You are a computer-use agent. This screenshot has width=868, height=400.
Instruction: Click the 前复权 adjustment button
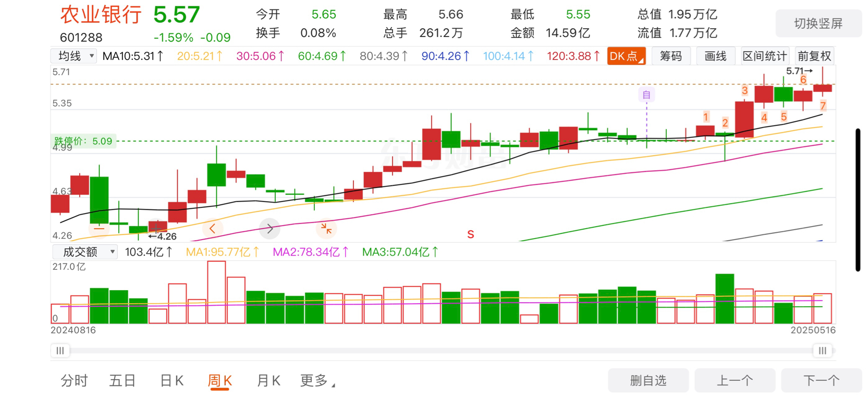814,56
